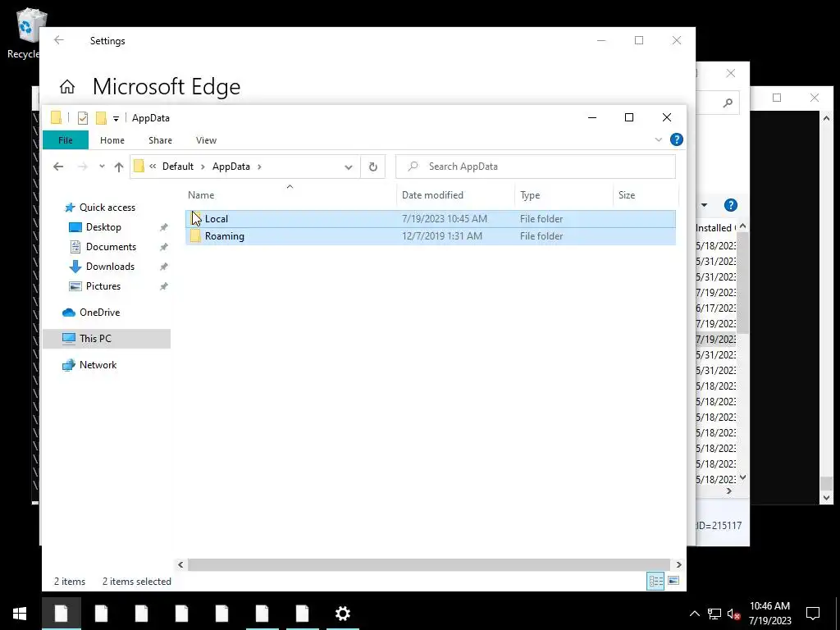
Task: Go back in the Settings window
Action: pos(59,41)
